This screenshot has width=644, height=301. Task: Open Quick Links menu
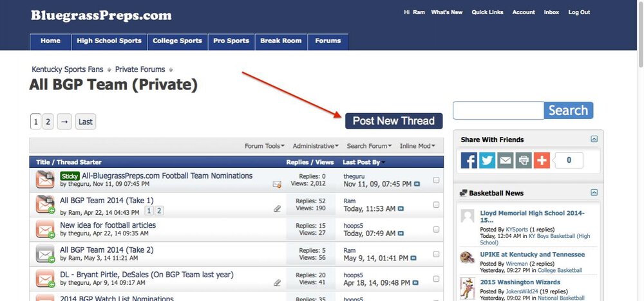pos(487,12)
